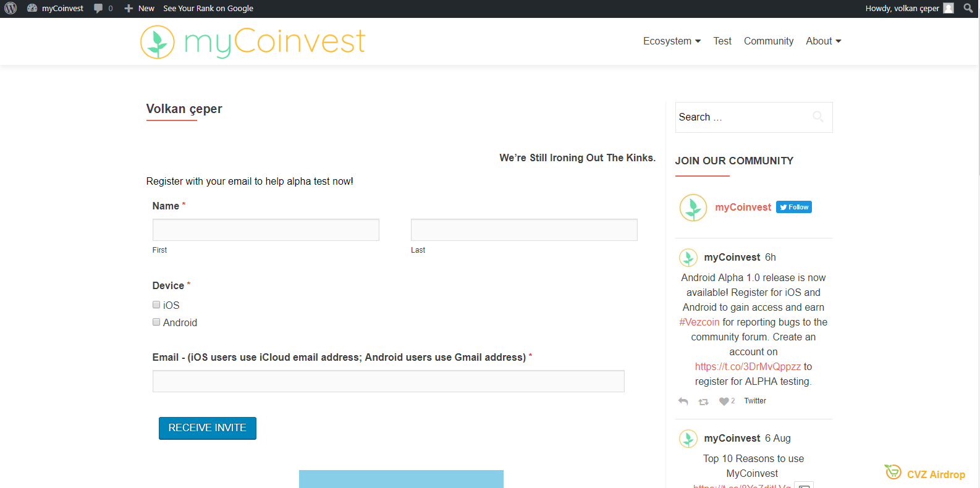Check the iOS device checkbox

(156, 305)
